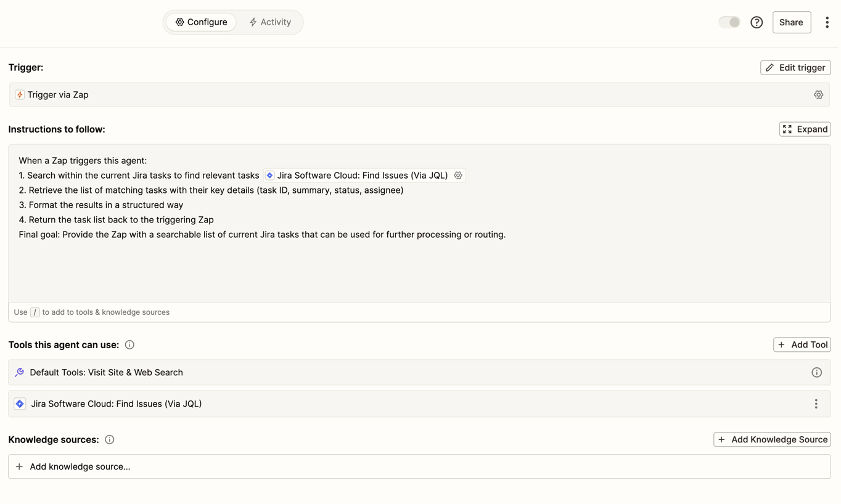Open options menu for Jira Find Issues tool

tap(816, 404)
